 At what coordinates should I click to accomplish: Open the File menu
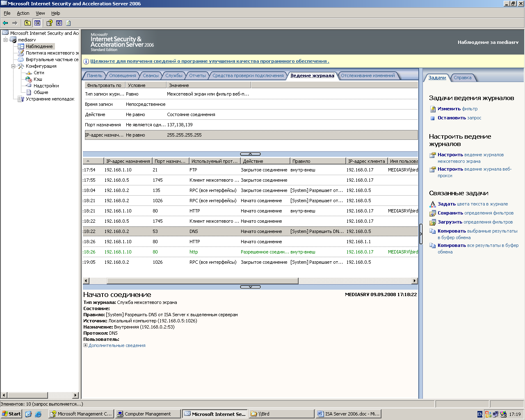7,13
